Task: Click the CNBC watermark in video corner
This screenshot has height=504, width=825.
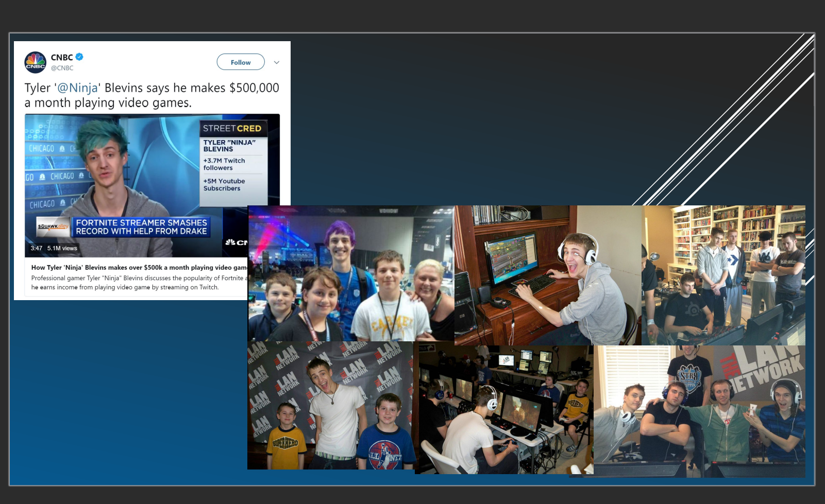Action: pyautogui.click(x=237, y=242)
